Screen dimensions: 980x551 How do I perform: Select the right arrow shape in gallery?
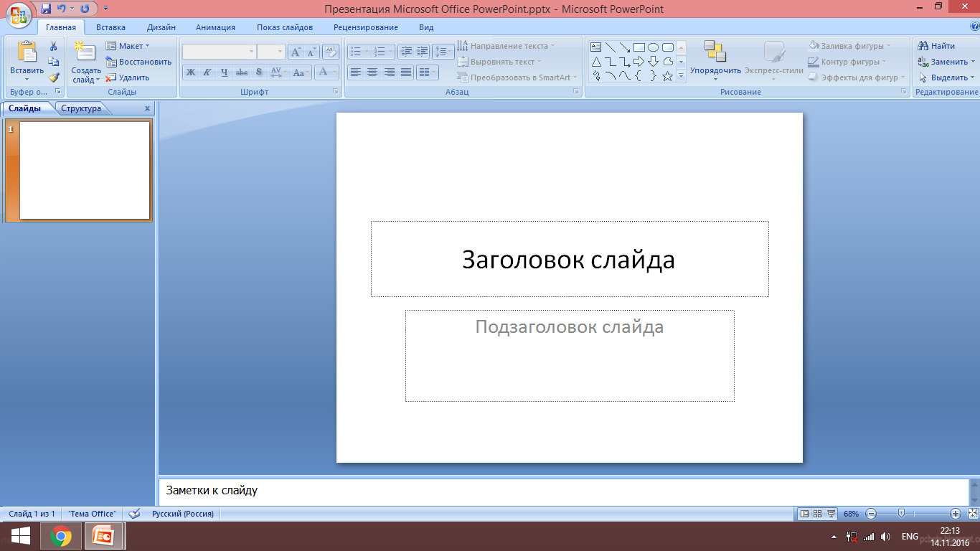[x=639, y=62]
